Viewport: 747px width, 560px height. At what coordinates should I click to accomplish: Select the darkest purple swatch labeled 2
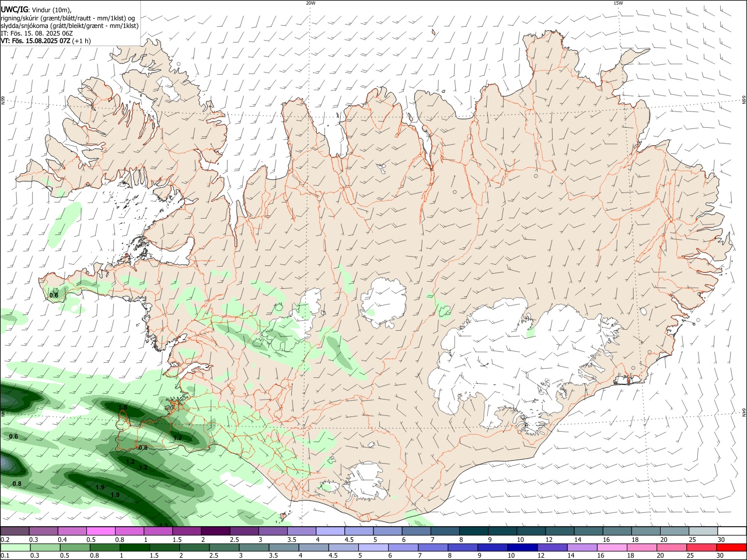(x=215, y=531)
